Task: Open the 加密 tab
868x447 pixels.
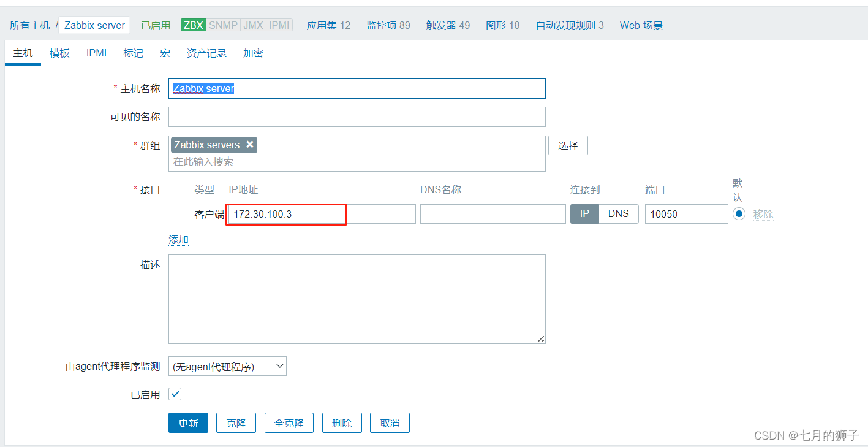Action: click(253, 53)
